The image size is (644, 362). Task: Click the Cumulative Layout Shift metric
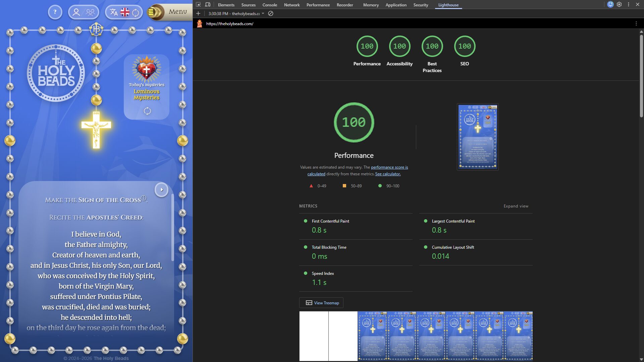click(476, 252)
